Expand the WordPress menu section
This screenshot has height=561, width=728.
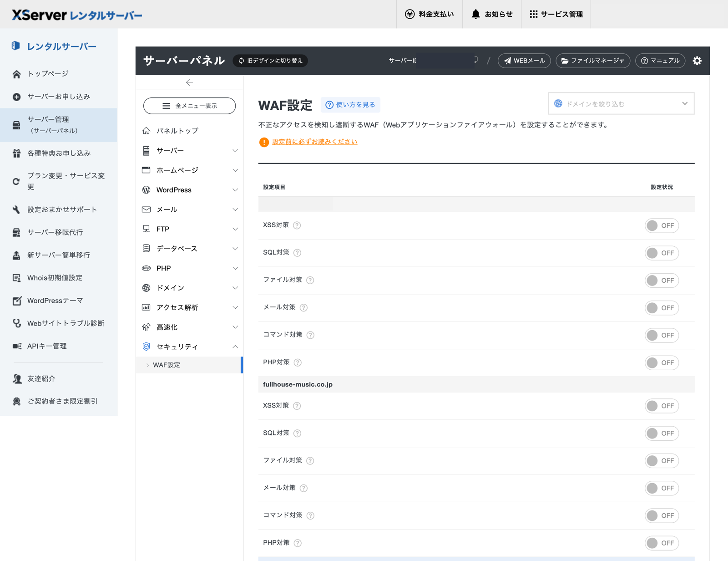(x=190, y=190)
